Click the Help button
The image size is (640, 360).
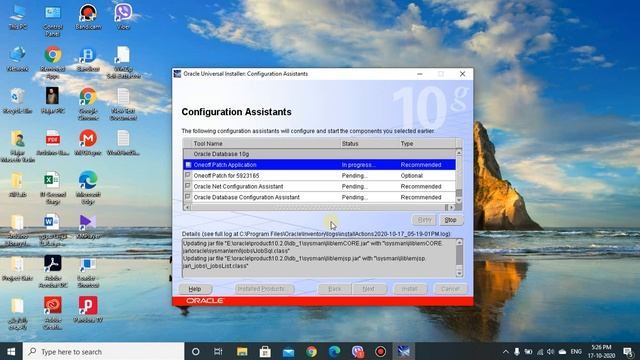(x=195, y=289)
